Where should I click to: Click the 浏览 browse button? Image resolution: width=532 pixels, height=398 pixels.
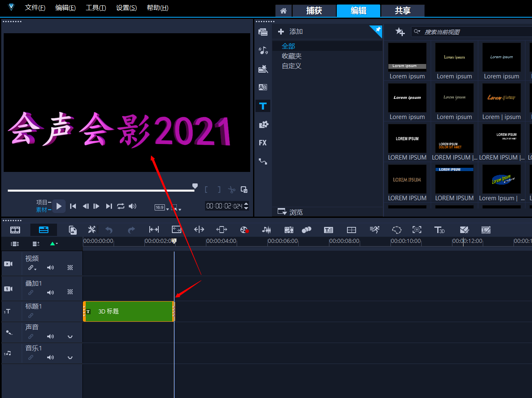pos(290,212)
